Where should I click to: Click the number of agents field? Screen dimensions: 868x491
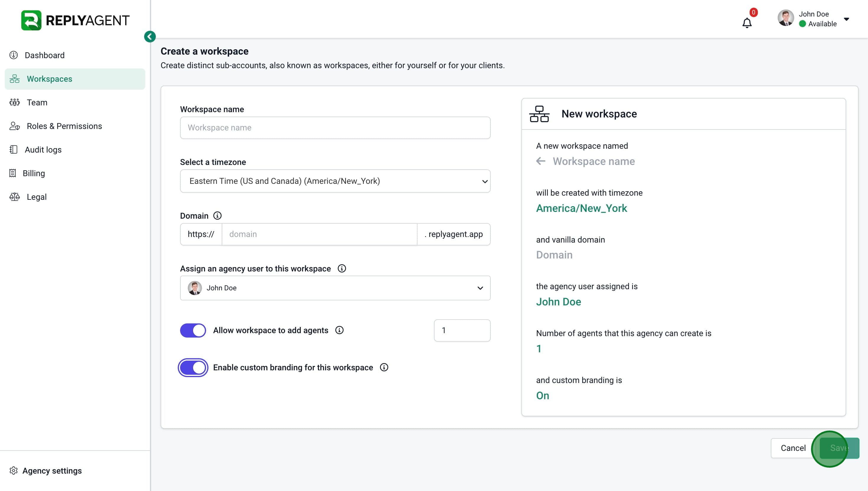click(x=462, y=330)
